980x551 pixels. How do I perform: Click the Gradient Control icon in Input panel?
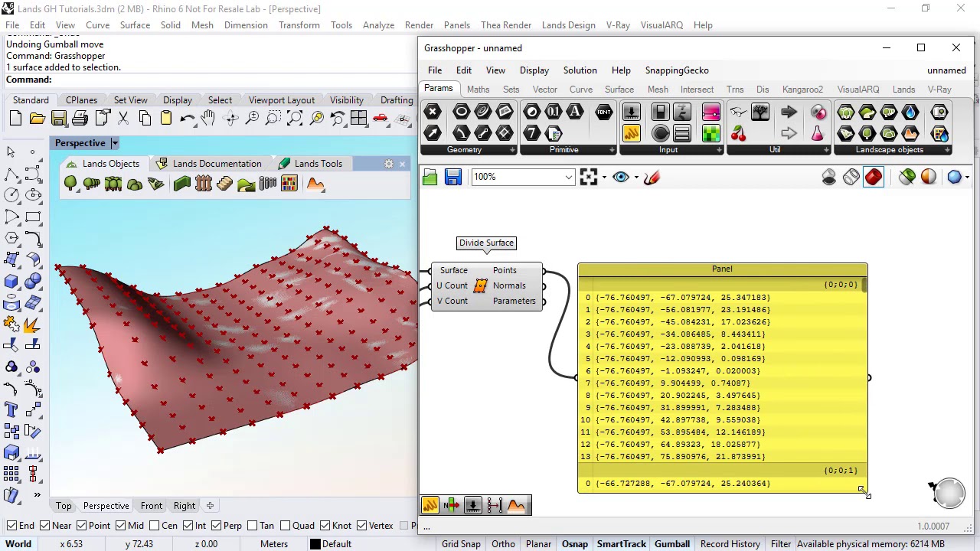pyautogui.click(x=710, y=112)
